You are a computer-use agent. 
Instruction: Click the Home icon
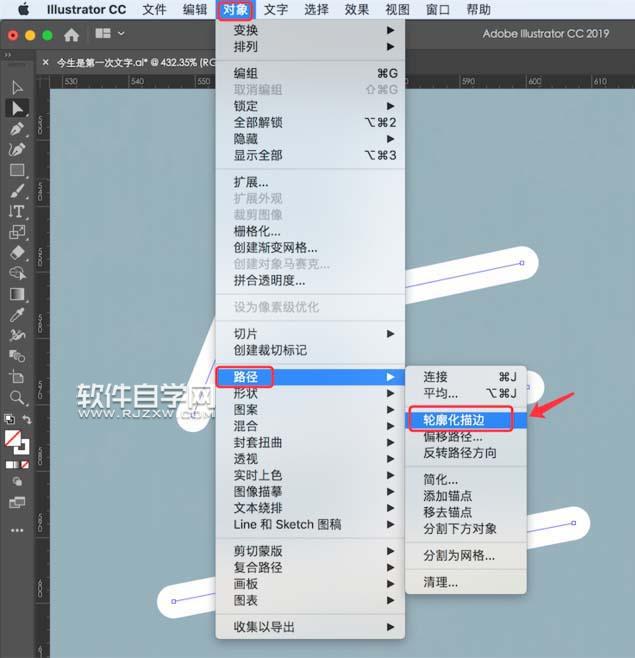(x=71, y=35)
